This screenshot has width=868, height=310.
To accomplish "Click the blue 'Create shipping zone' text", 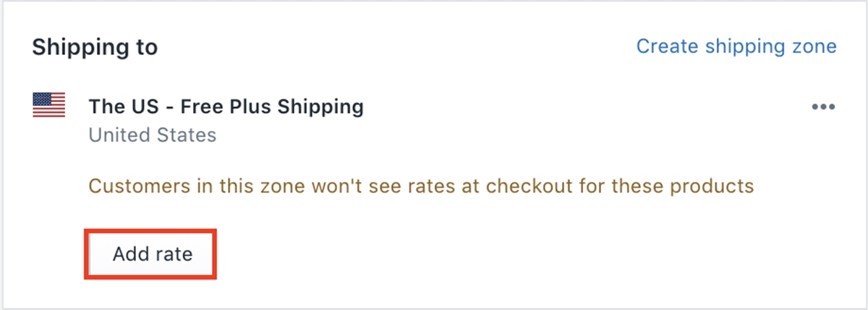I will pos(736,46).
